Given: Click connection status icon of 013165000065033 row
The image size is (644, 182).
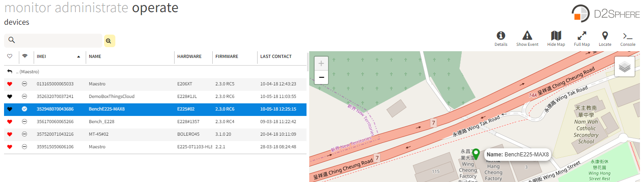Looking at the screenshot, I should (x=25, y=84).
